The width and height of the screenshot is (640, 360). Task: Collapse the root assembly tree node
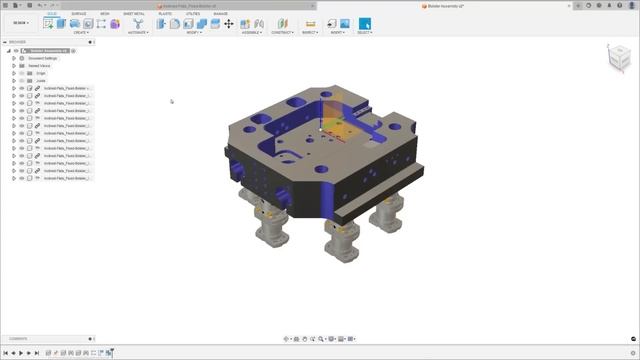pos(9,51)
